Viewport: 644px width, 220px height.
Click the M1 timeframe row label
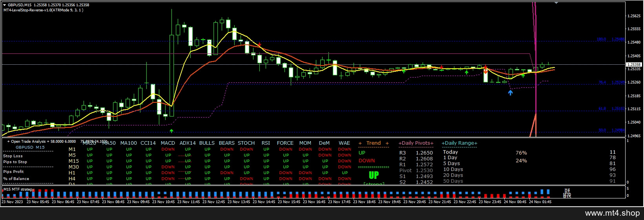(x=72, y=149)
